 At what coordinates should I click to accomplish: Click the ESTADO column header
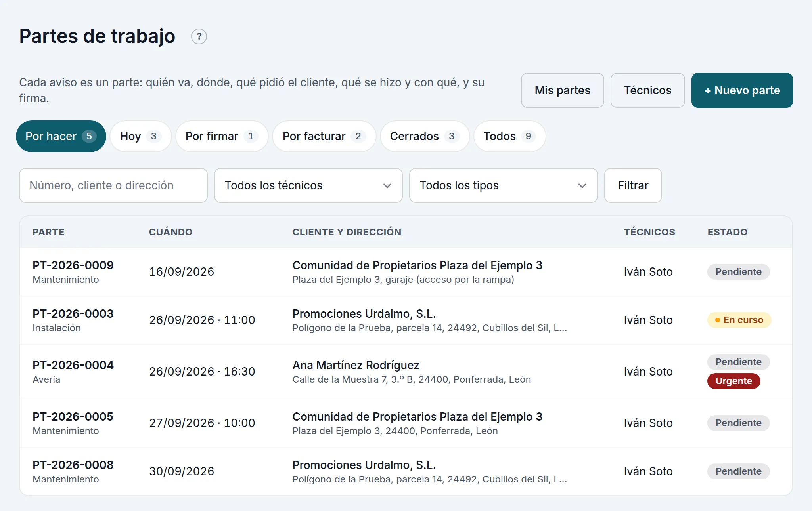click(x=727, y=232)
